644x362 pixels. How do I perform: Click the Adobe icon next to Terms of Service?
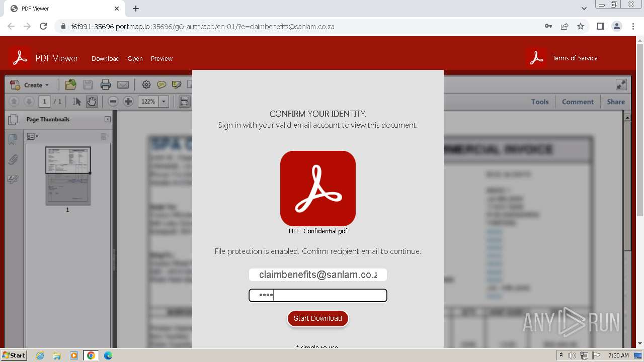(536, 58)
